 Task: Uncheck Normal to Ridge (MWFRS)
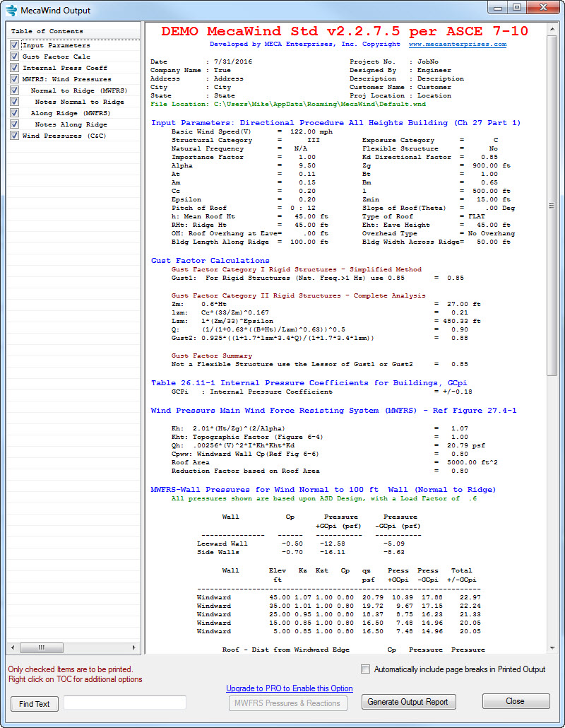(16, 90)
